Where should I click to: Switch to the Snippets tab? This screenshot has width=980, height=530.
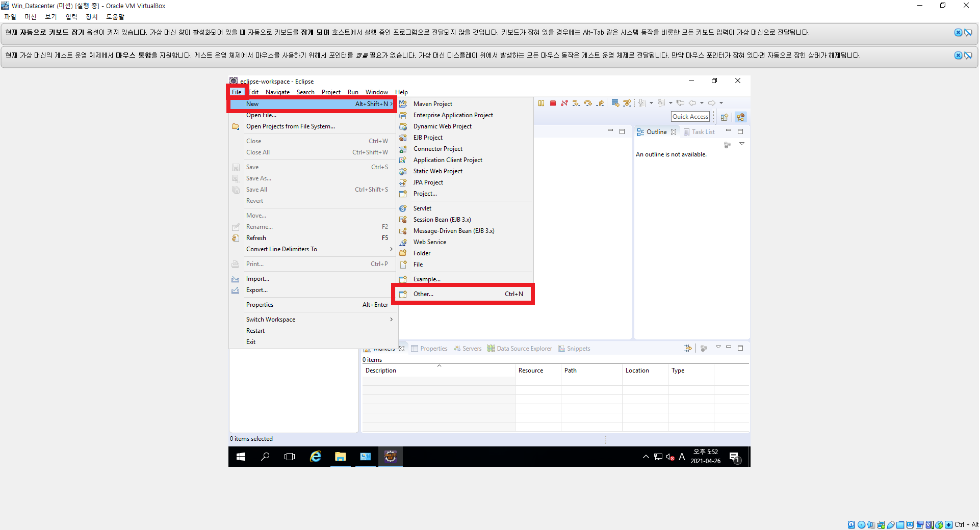pyautogui.click(x=574, y=349)
